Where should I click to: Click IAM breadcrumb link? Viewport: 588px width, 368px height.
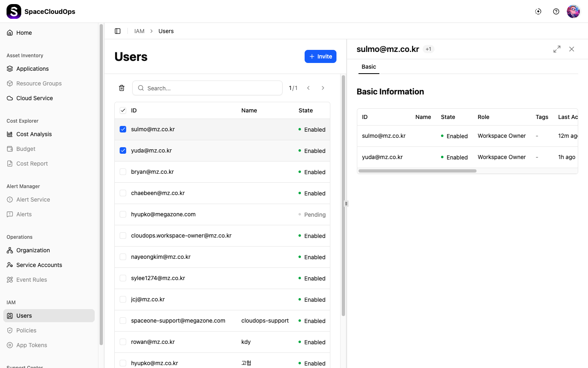(x=139, y=31)
